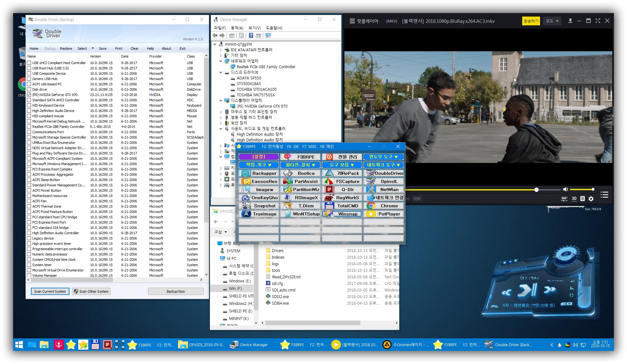The image size is (627, 364).
Task: Open the Save menu in Double Driver
Action: [103, 48]
